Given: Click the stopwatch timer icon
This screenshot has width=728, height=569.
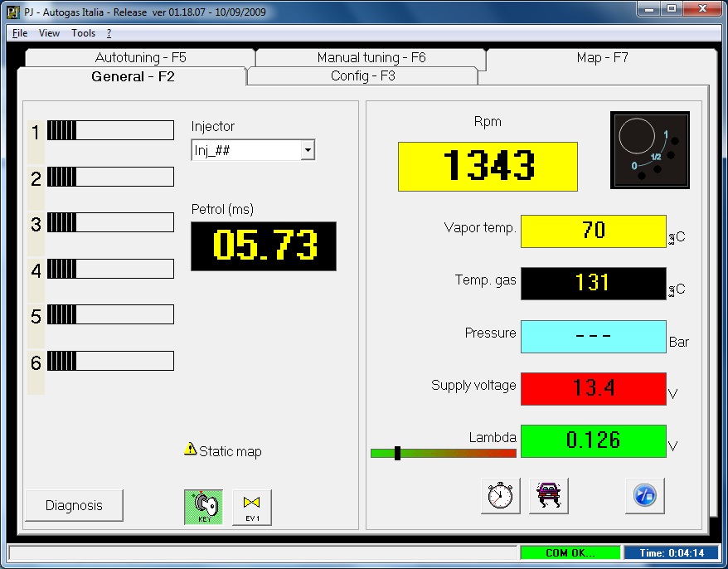Looking at the screenshot, I should (x=500, y=496).
